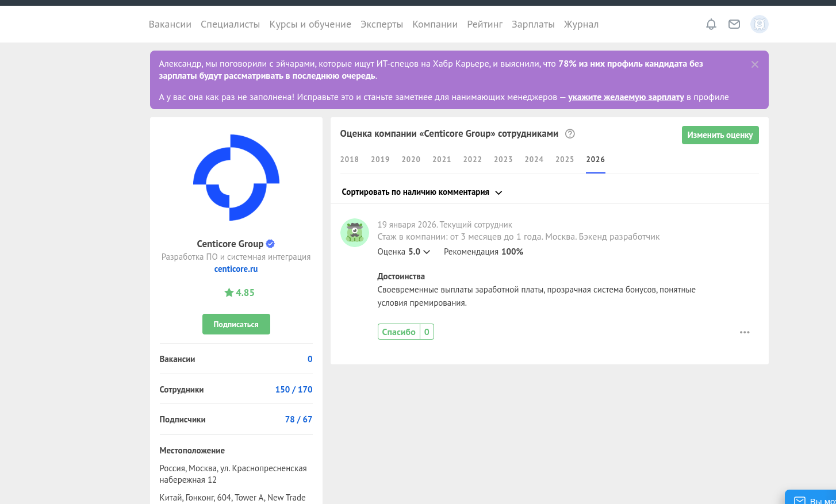Screen dimensions: 836x504
Task: Go to Специалисты in the top menu
Action: click(230, 24)
